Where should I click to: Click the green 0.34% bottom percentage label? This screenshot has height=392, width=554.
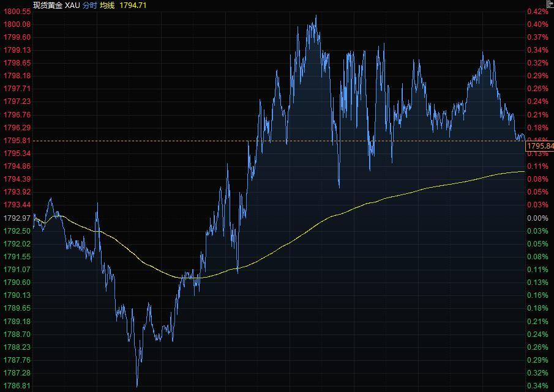[537, 386]
